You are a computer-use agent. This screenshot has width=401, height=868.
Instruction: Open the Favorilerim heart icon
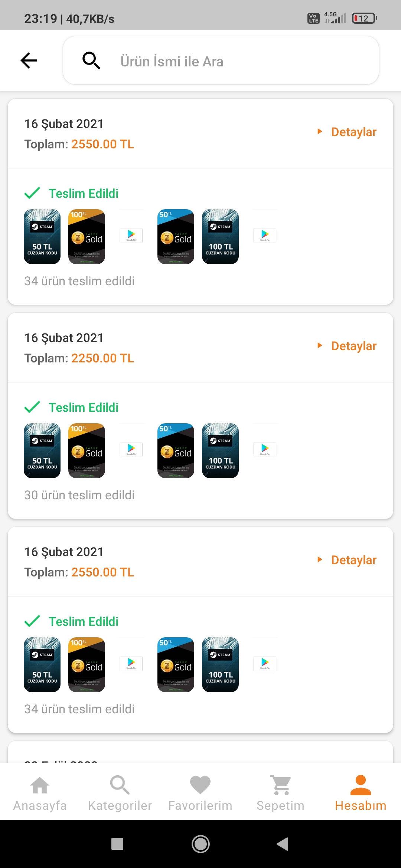pyautogui.click(x=200, y=785)
